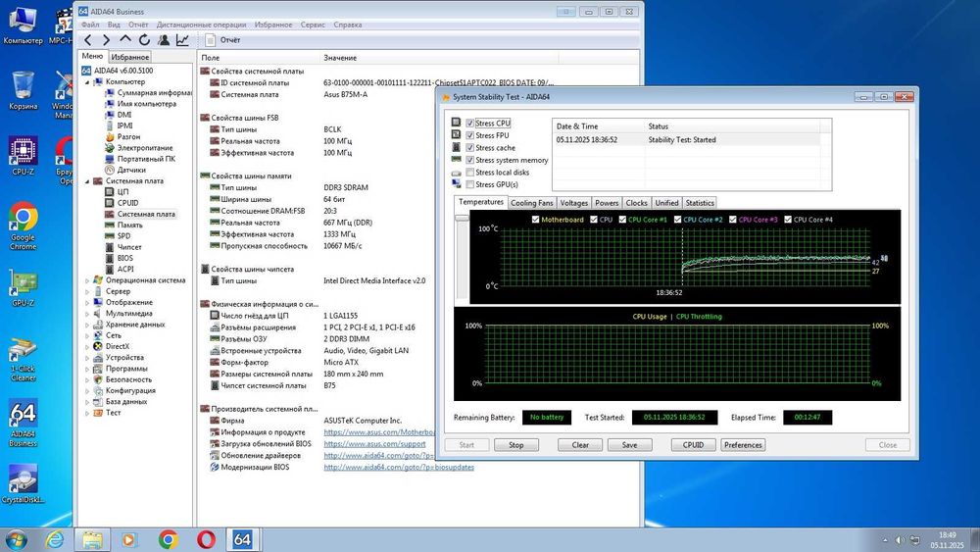Screen dimensions: 980x552
Task: Select the CPUID item in the tree
Action: tap(127, 203)
